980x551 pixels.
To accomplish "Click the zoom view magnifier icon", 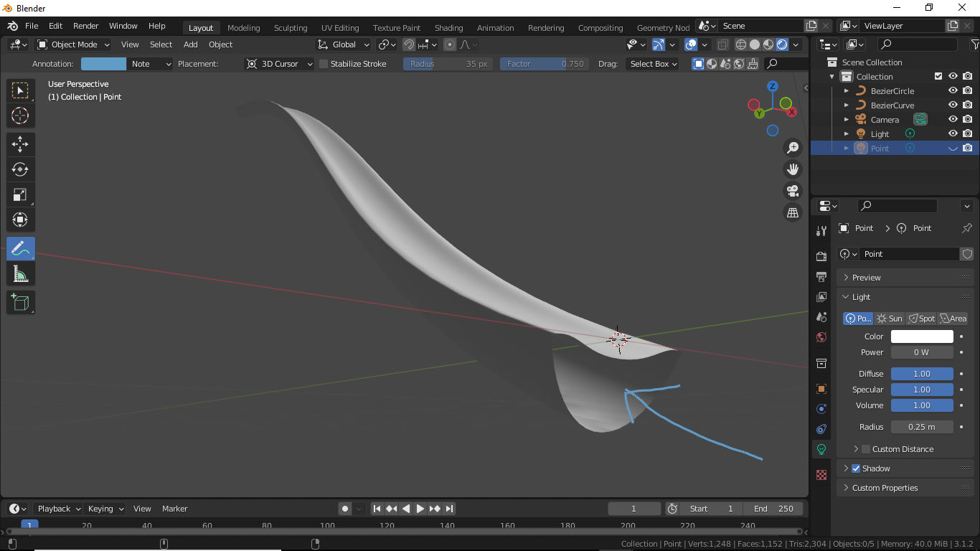I will point(793,148).
